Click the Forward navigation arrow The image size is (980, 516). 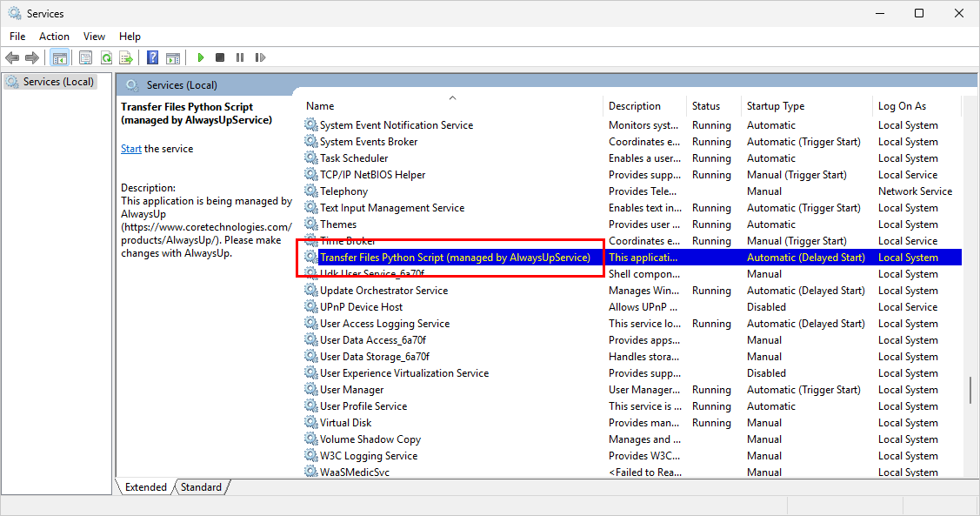(x=32, y=57)
